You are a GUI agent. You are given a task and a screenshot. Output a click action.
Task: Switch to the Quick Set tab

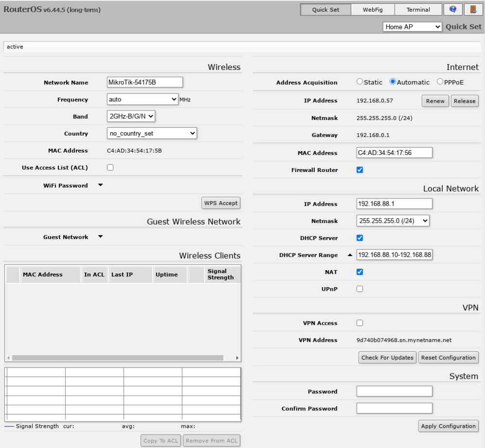click(326, 10)
